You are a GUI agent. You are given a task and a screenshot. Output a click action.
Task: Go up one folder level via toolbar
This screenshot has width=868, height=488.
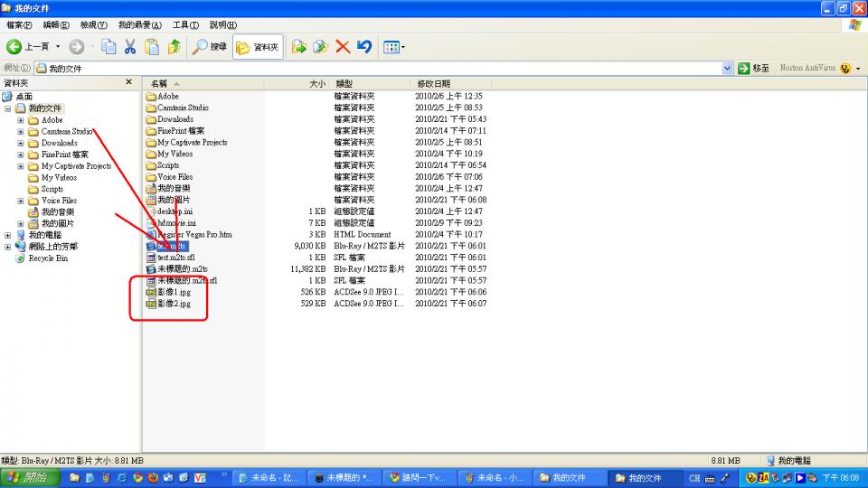pyautogui.click(x=174, y=47)
